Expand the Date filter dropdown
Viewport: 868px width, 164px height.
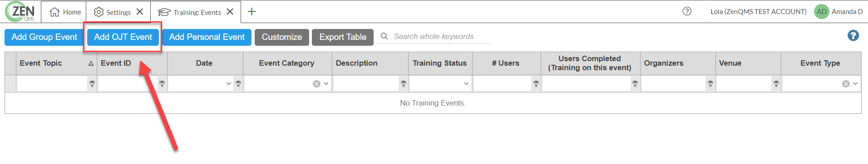coord(228,84)
